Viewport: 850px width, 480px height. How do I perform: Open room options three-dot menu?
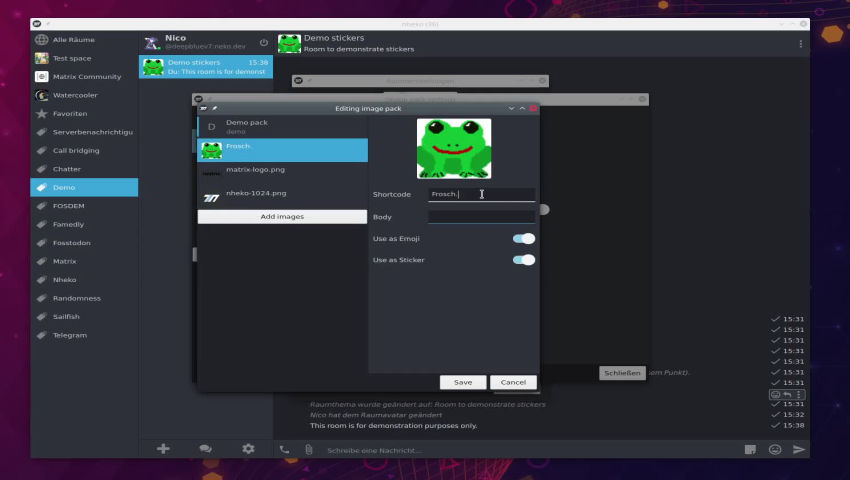[800, 44]
